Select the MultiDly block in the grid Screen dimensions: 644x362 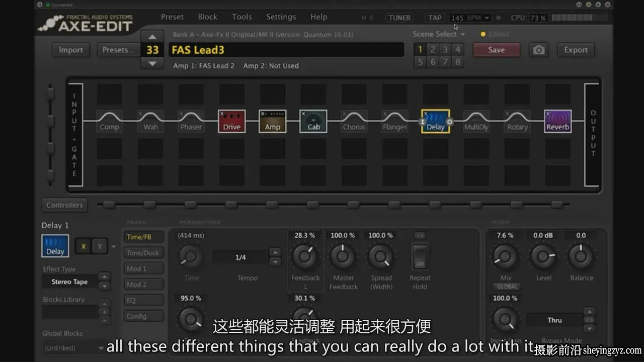pyautogui.click(x=476, y=121)
